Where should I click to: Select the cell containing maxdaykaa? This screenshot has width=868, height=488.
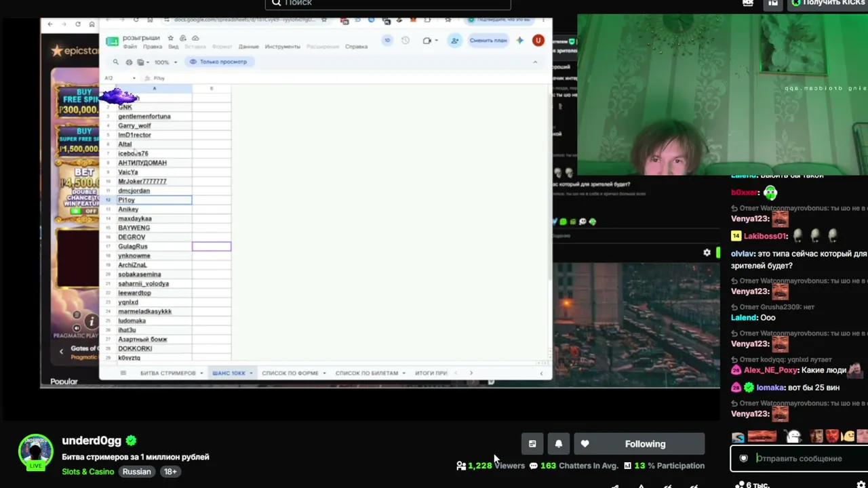click(x=154, y=219)
